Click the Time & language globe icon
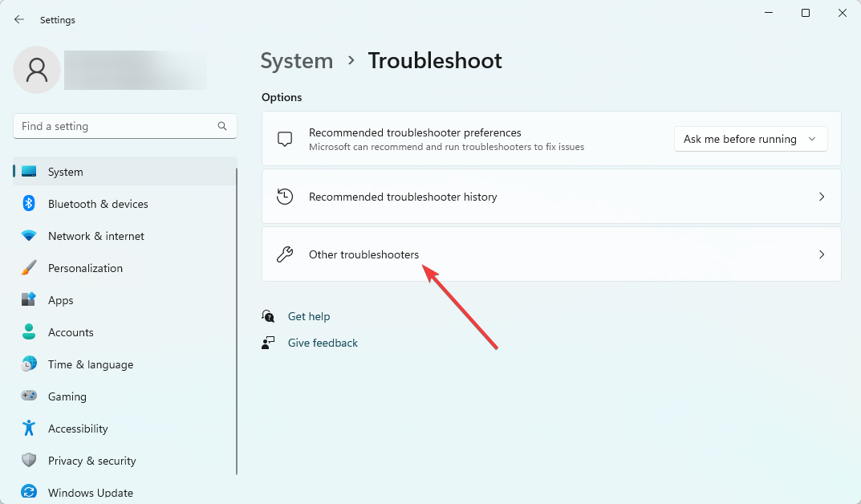The width and height of the screenshot is (861, 504). pyautogui.click(x=29, y=364)
